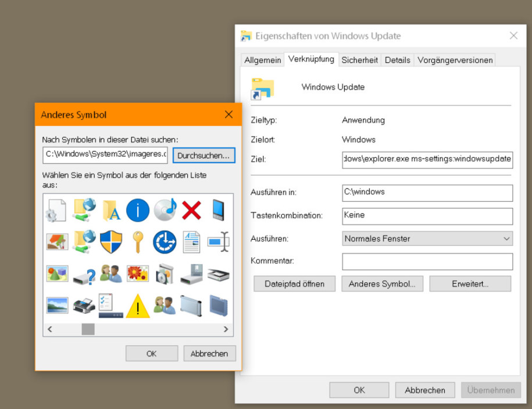Pick the drive with question mark icon
This screenshot has height=409, width=532.
[x=84, y=276]
